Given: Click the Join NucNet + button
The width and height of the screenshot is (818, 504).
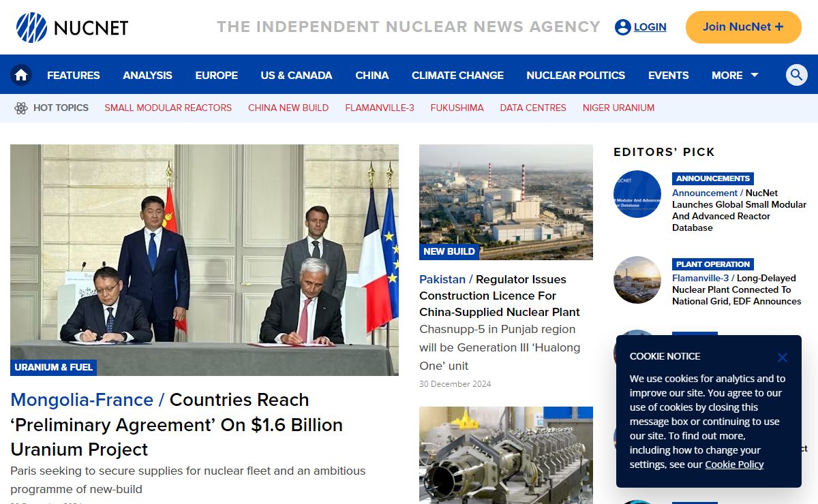Looking at the screenshot, I should [743, 27].
